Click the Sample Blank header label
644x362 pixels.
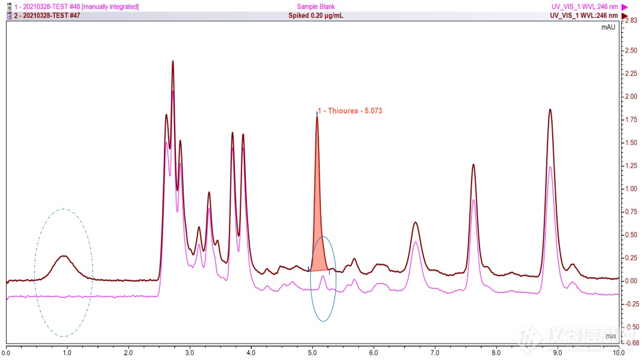[x=315, y=7]
